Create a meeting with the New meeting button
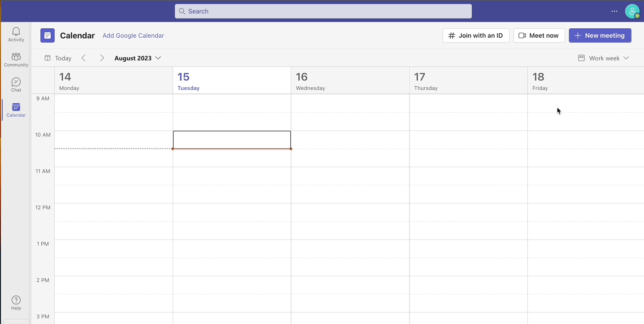Viewport: 644px width, 324px height. tap(600, 35)
